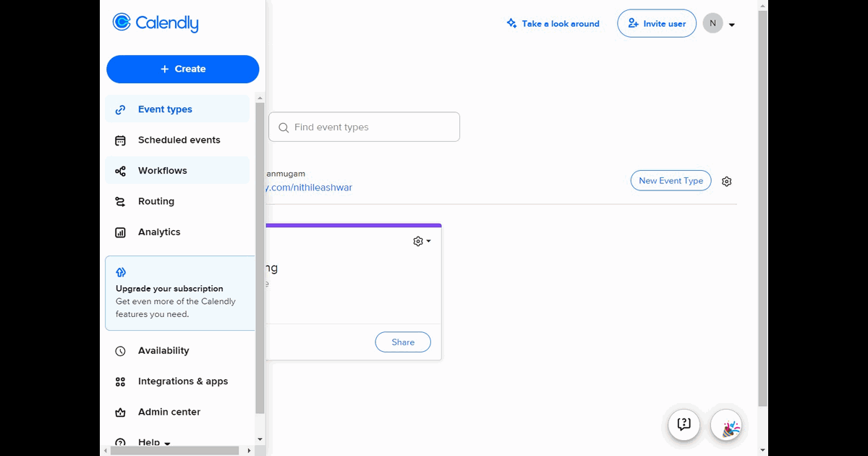Click the N profile avatar
This screenshot has height=456, width=868.
point(712,23)
